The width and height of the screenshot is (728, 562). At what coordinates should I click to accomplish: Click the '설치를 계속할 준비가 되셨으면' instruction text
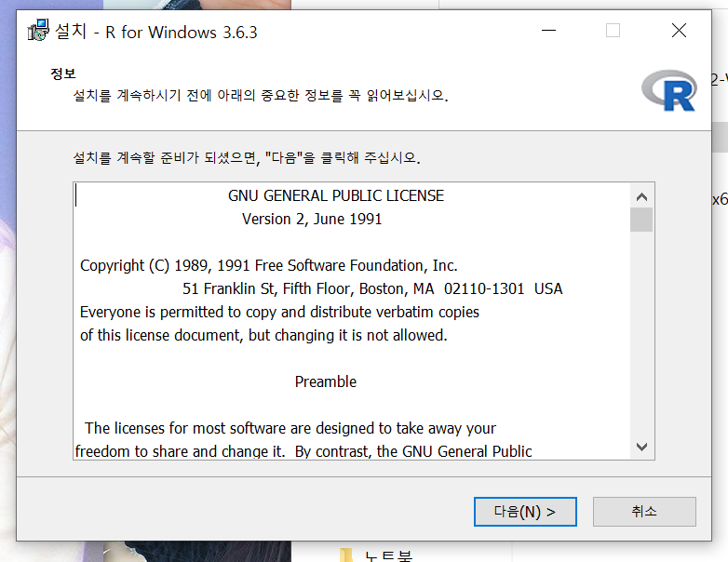247,158
